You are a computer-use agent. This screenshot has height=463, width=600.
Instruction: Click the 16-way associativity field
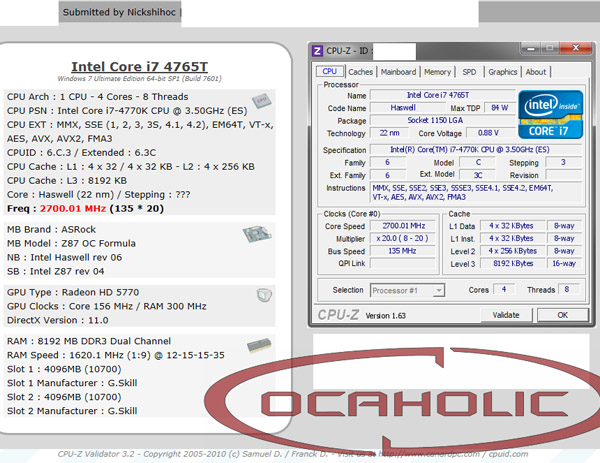[564, 263]
